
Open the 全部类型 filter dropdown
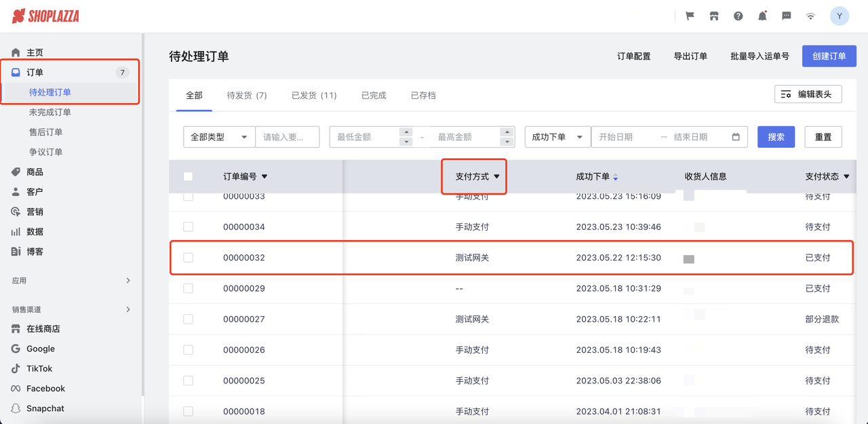click(x=218, y=136)
